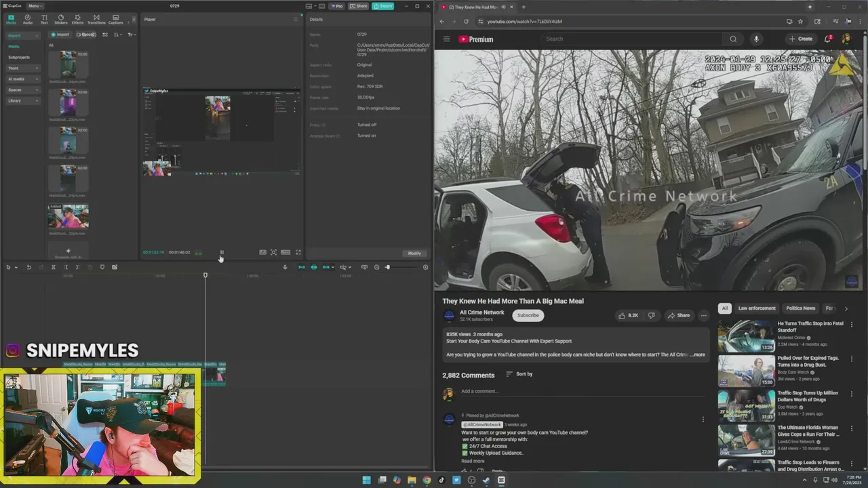This screenshot has width=868, height=488.
Task: Expand the Import dropdown in the sidebar
Action: (24, 35)
